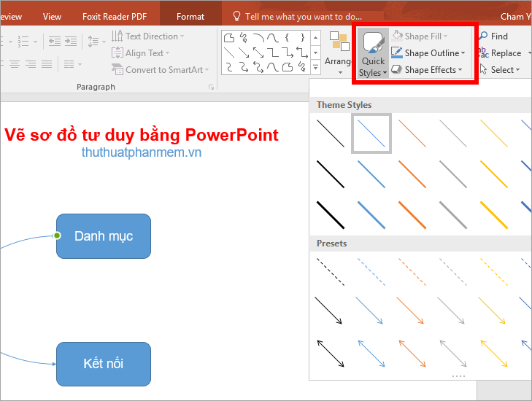Expand the shapes gallery More button
Screen dimensions: 532x401
(315, 67)
